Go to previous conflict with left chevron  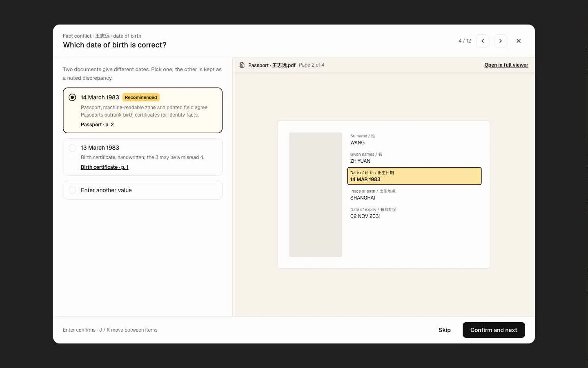(x=483, y=41)
